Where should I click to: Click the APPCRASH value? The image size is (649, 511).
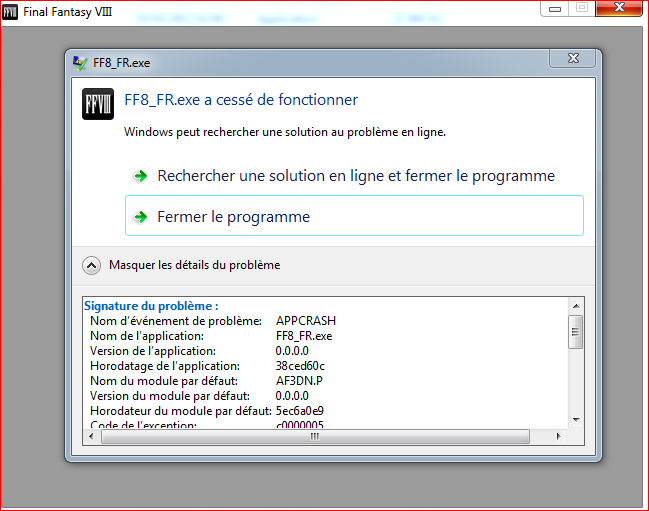pyautogui.click(x=306, y=321)
